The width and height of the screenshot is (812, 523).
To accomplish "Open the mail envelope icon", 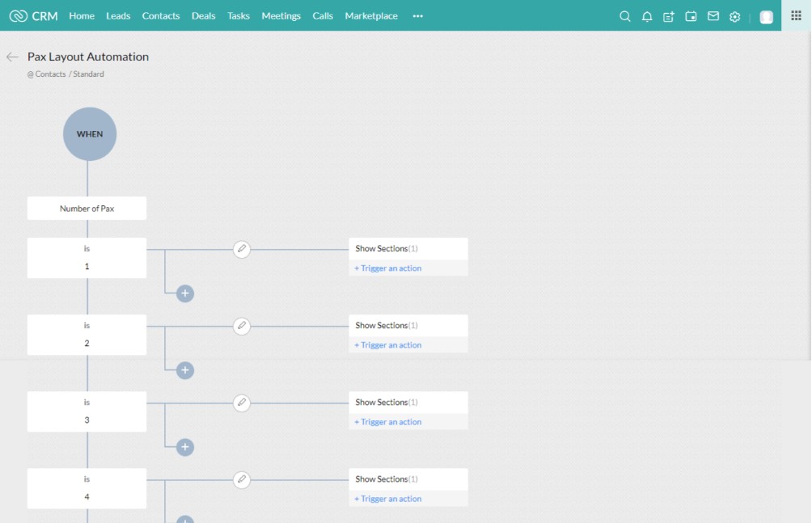I will click(x=713, y=16).
